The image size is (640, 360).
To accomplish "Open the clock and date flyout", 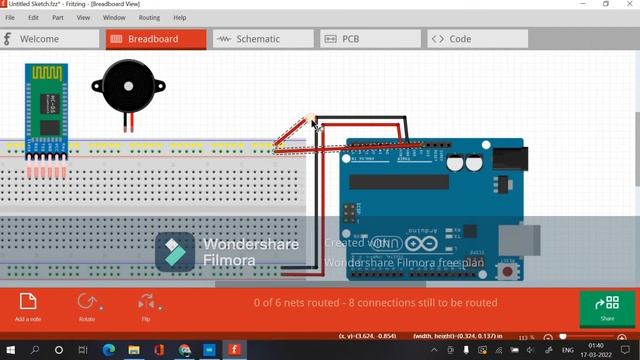I will coord(596,350).
